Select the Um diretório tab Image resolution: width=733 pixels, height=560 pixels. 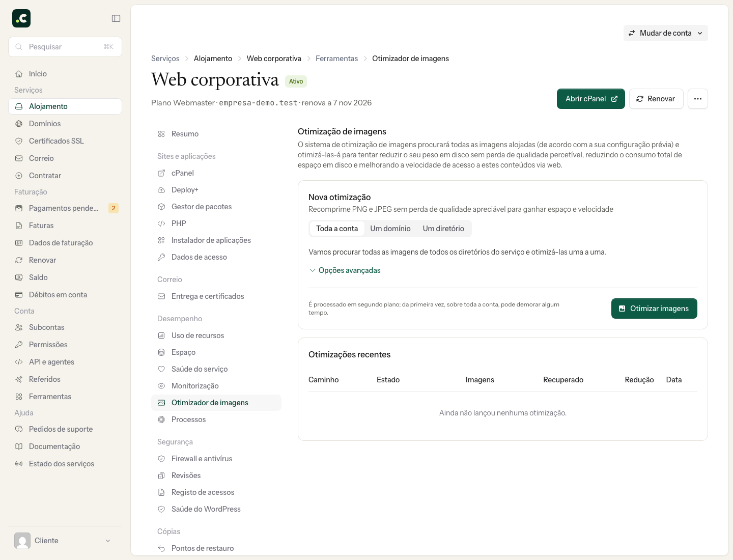coord(443,229)
